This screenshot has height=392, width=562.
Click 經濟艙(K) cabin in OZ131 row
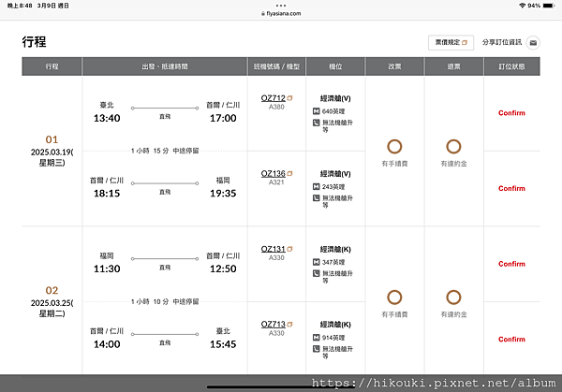point(335,249)
